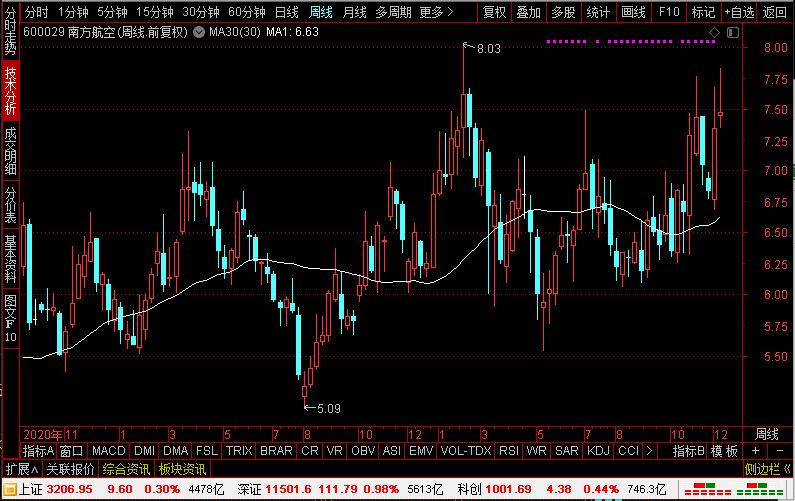This screenshot has width=795, height=501.
Task: Select the FSL indicator
Action: pyautogui.click(x=207, y=451)
